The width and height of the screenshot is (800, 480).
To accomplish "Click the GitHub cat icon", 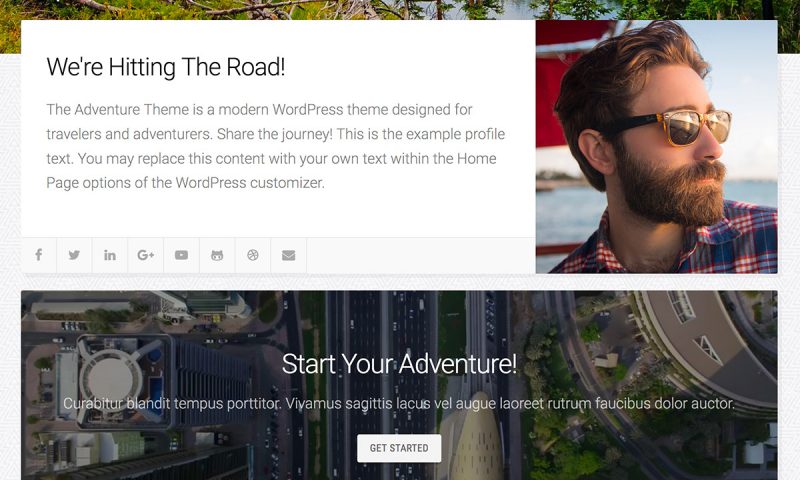I will (217, 255).
